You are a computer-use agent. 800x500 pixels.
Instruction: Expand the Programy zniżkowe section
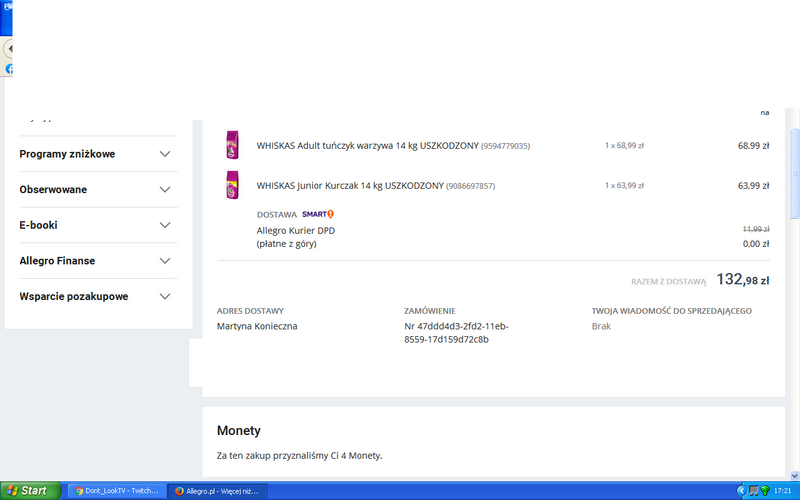(x=98, y=154)
